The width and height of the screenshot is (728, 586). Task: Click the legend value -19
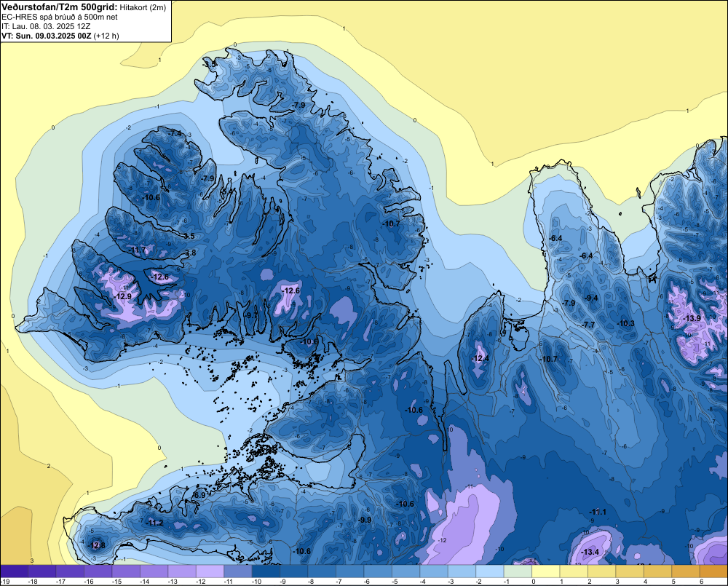6,582
